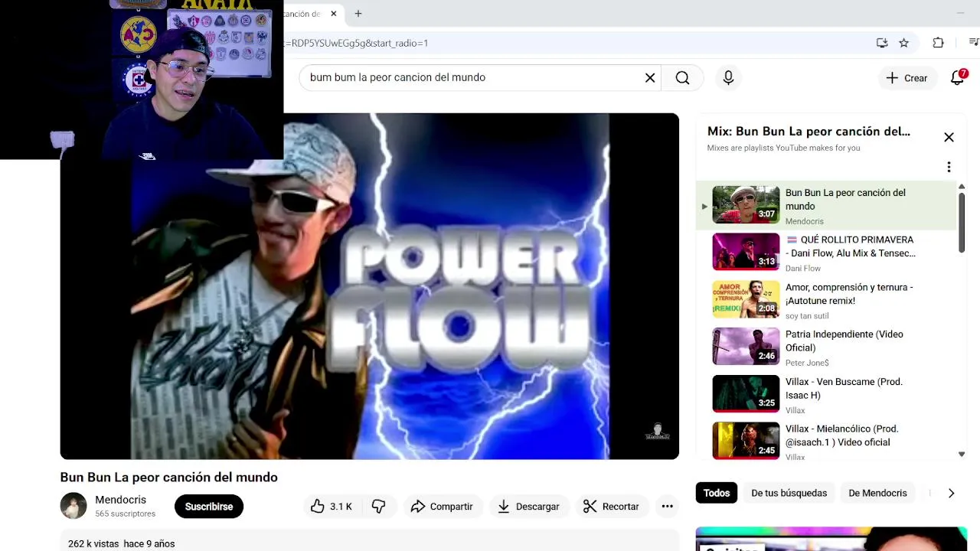Screen dimensions: 980x551
Task: Select the De Mendocris chip
Action: click(877, 493)
